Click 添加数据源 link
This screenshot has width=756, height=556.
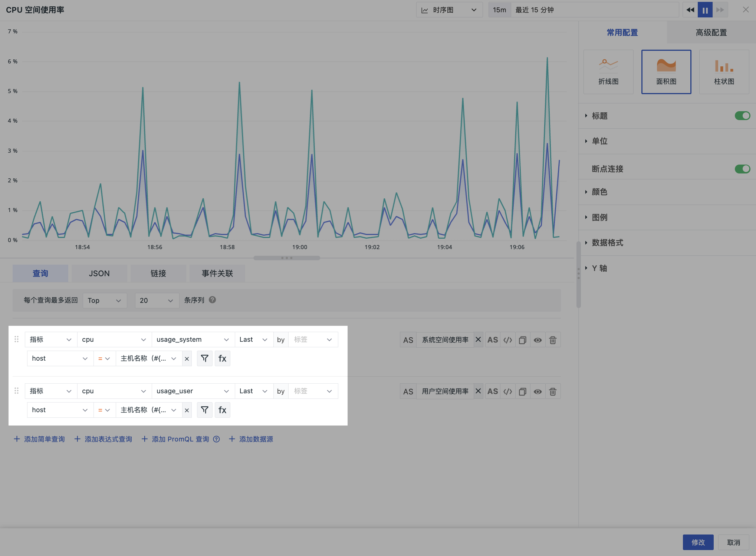click(251, 439)
